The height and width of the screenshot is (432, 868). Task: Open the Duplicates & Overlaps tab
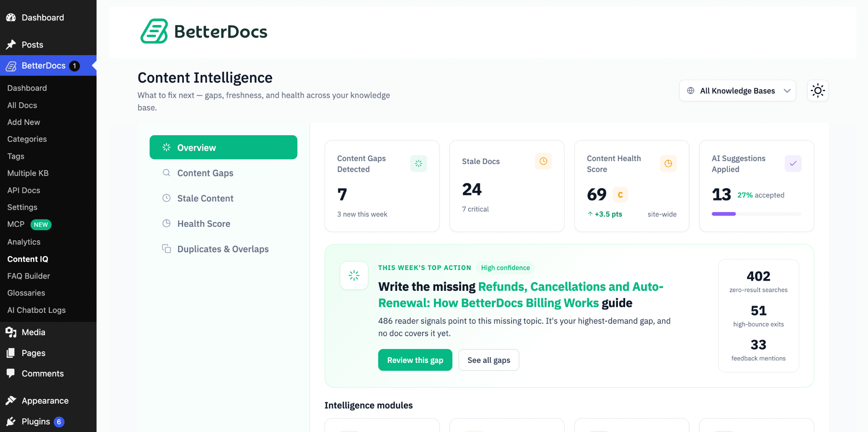(x=223, y=249)
